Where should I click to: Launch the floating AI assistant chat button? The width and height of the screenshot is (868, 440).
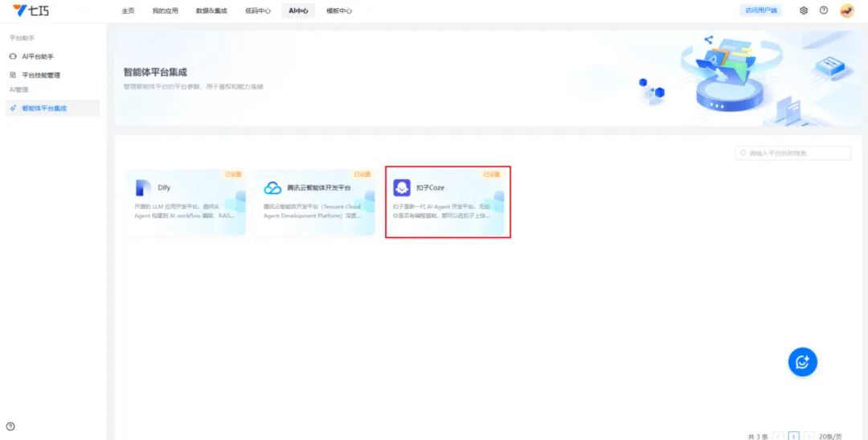pyautogui.click(x=802, y=362)
